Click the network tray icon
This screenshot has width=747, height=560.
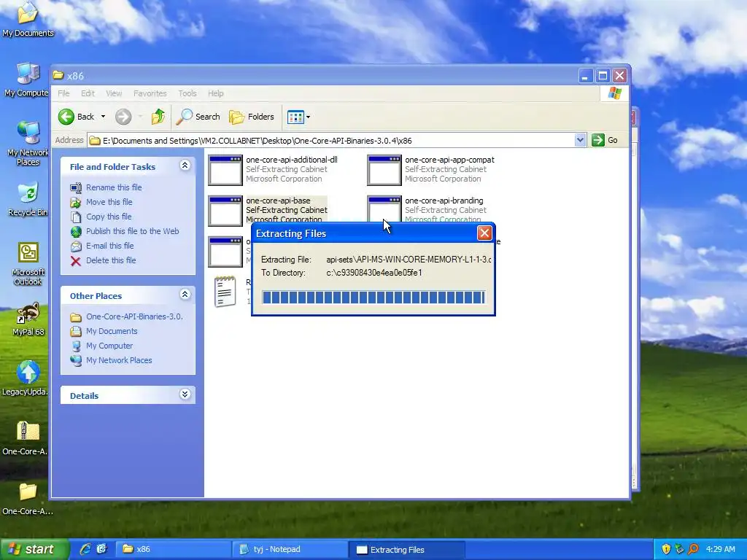point(679,550)
